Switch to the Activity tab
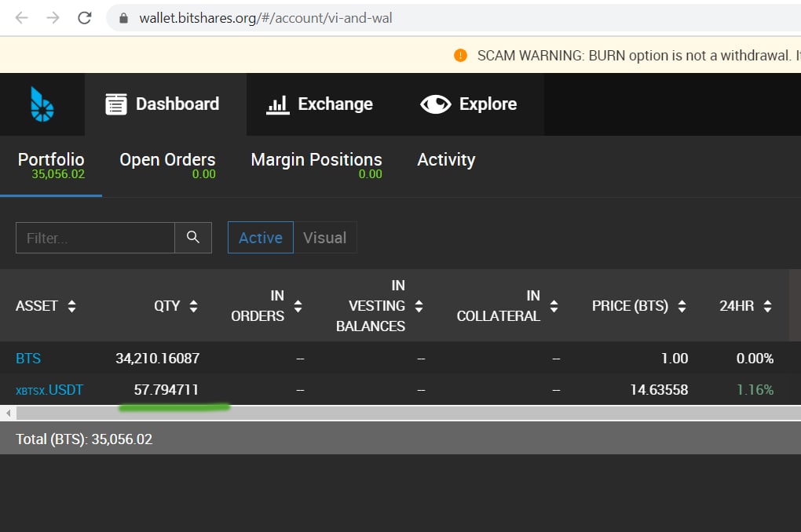The height and width of the screenshot is (532, 801). point(446,160)
